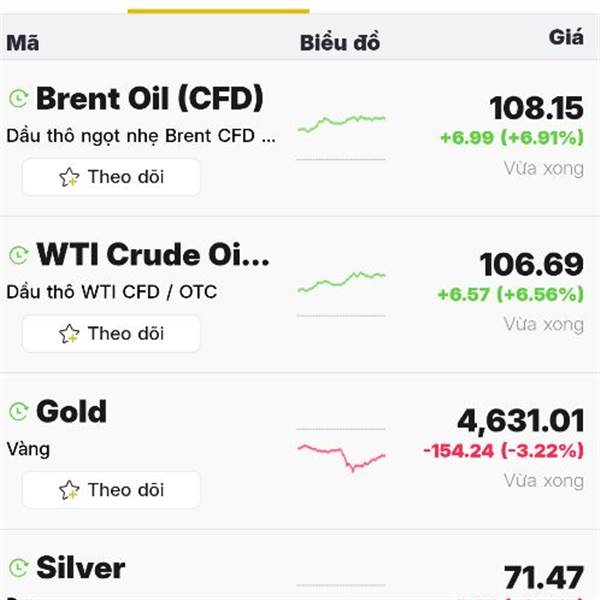
Task: Follow WTI Crude Oil with the Theo dõi button
Action: tap(112, 334)
